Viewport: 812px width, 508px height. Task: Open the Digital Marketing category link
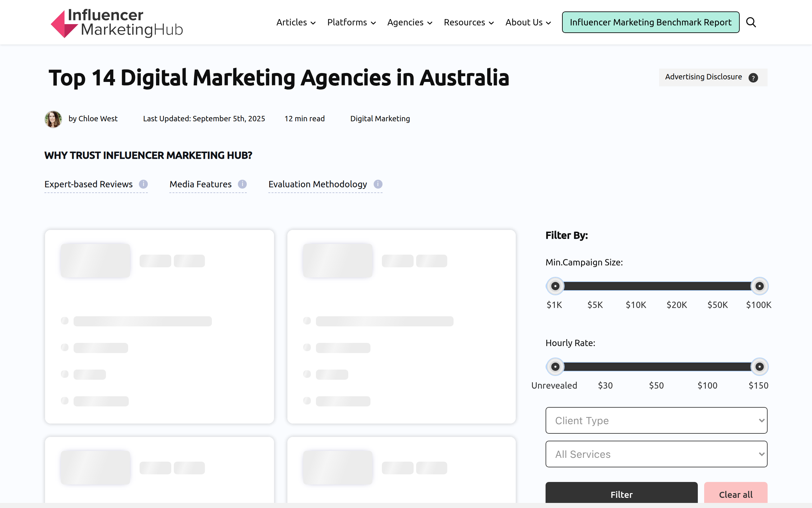380,119
